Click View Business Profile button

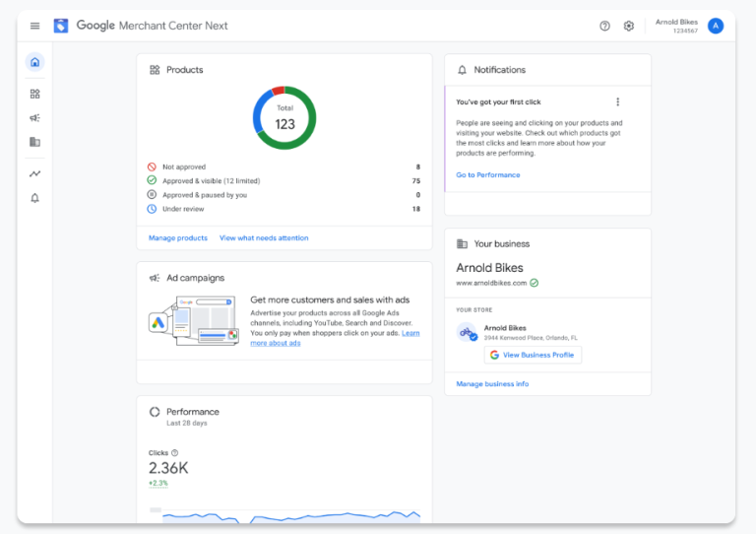(x=533, y=355)
